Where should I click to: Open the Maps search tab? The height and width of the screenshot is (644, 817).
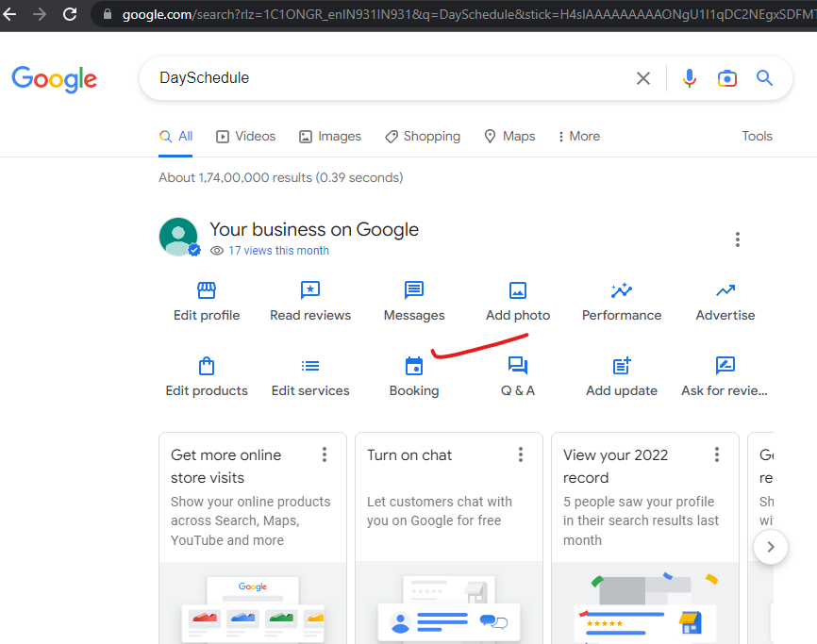pyautogui.click(x=509, y=136)
